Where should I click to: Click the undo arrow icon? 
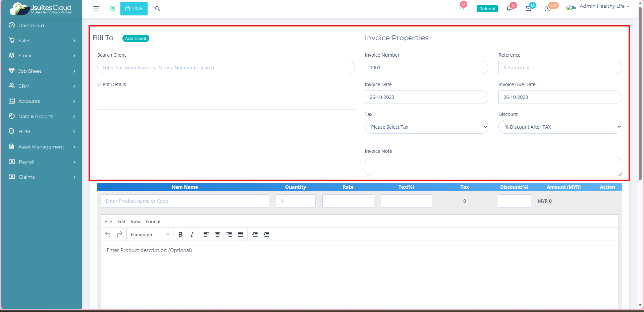coord(108,234)
